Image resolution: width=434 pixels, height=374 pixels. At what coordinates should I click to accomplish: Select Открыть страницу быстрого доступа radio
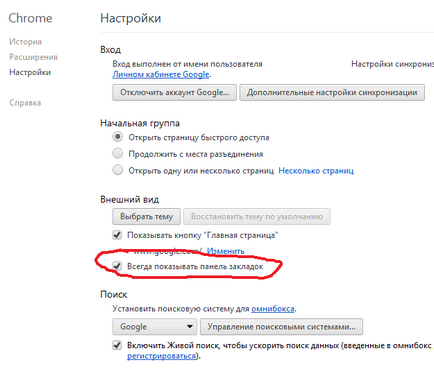pyautogui.click(x=118, y=137)
